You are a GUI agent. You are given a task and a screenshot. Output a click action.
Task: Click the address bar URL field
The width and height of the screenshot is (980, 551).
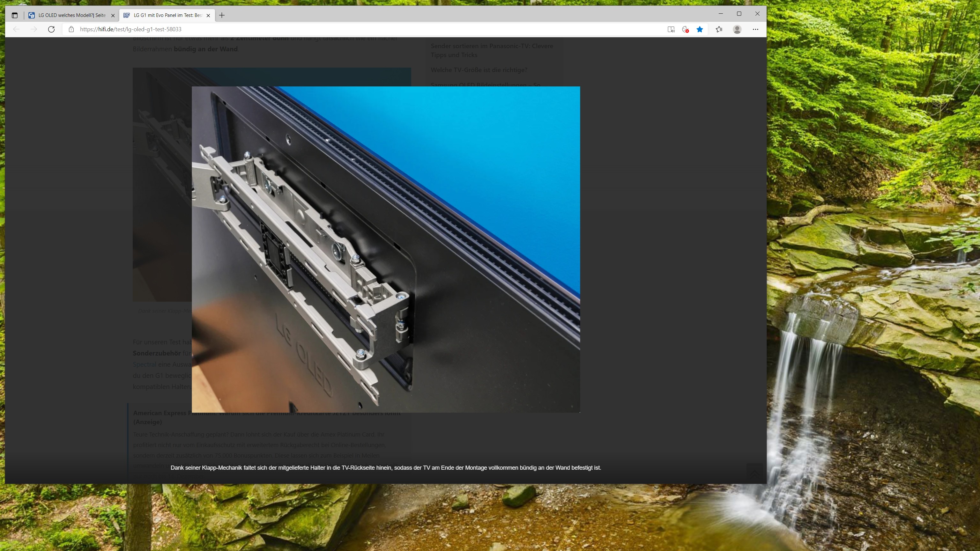342,29
